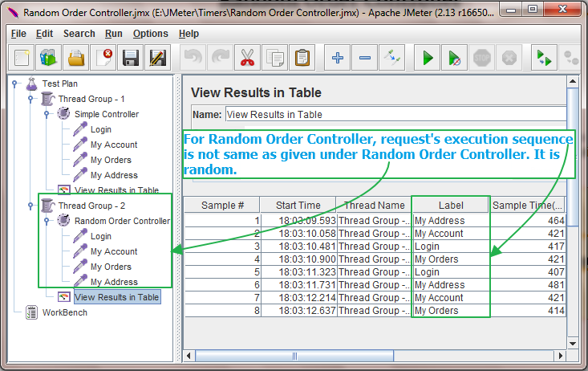Click the Copy toolbar icon
Image resolution: width=588 pixels, height=371 pixels.
click(x=275, y=58)
